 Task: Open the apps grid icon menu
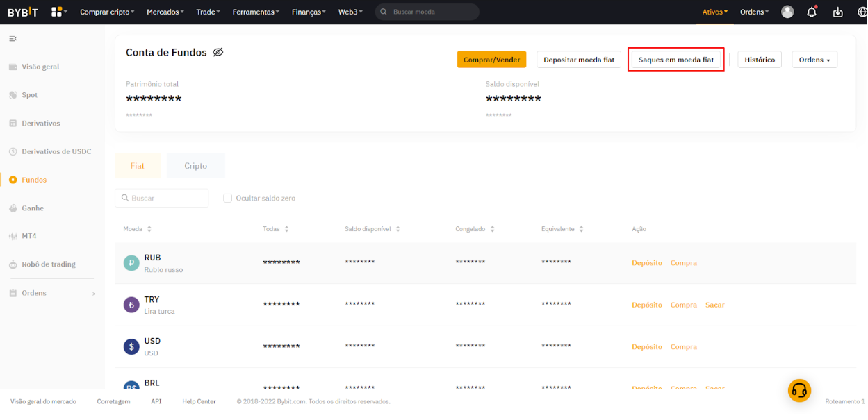pos(58,12)
